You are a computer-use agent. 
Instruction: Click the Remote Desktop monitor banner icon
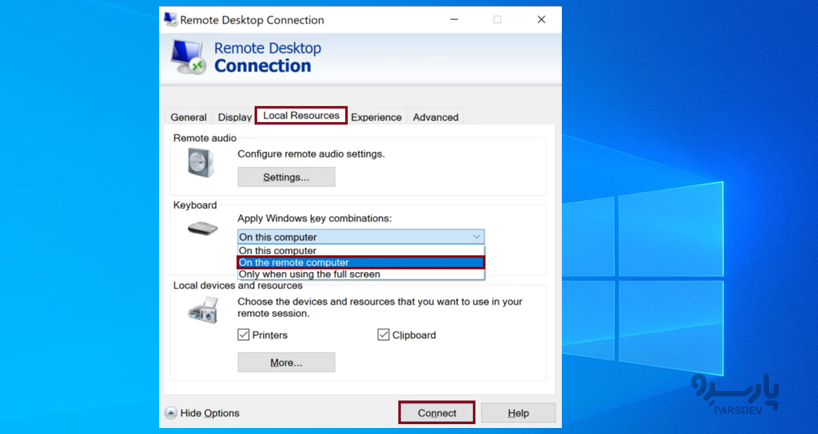(188, 57)
